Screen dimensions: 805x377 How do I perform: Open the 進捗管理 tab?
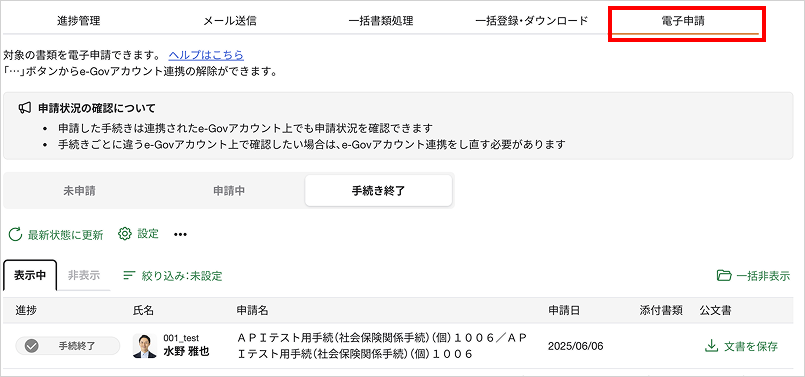pyautogui.click(x=78, y=21)
